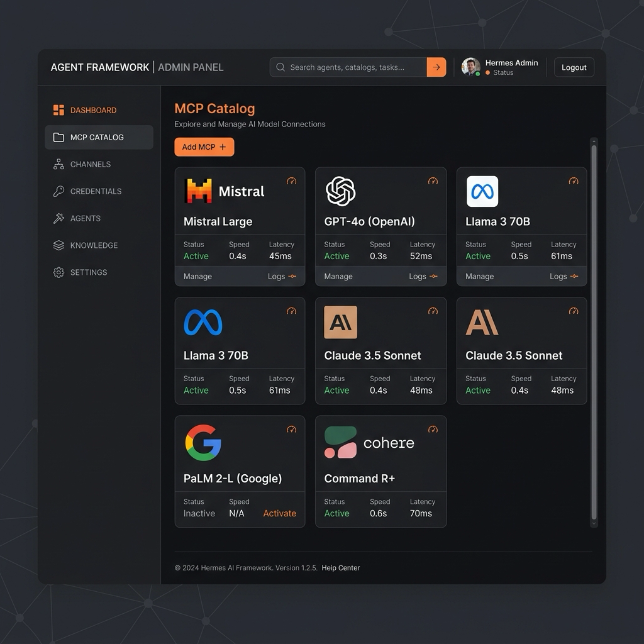Open Channels section
The height and width of the screenshot is (644, 644).
tap(99, 164)
